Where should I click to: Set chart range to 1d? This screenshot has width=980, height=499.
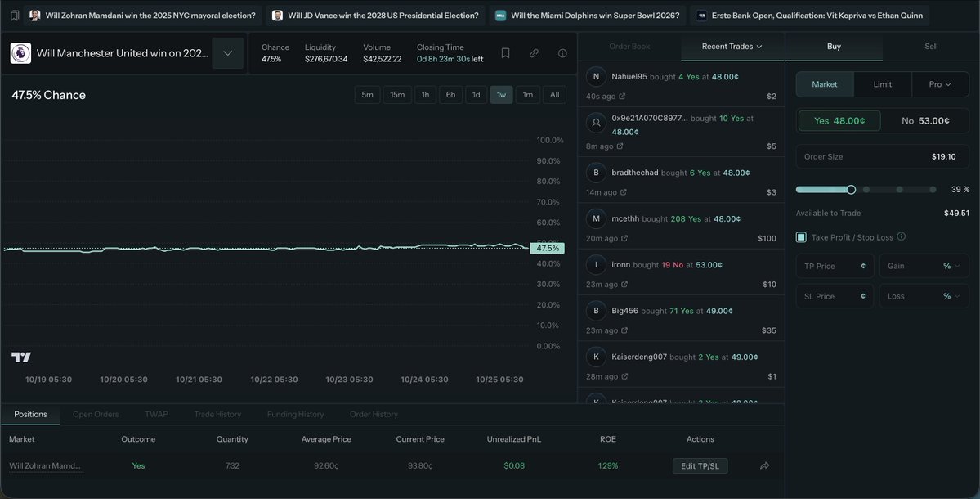[x=477, y=95]
